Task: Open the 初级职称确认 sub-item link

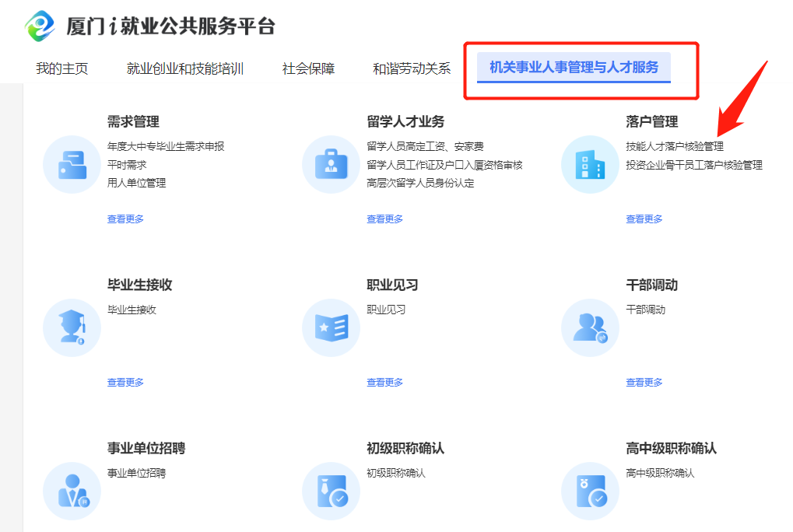Action: tap(396, 473)
